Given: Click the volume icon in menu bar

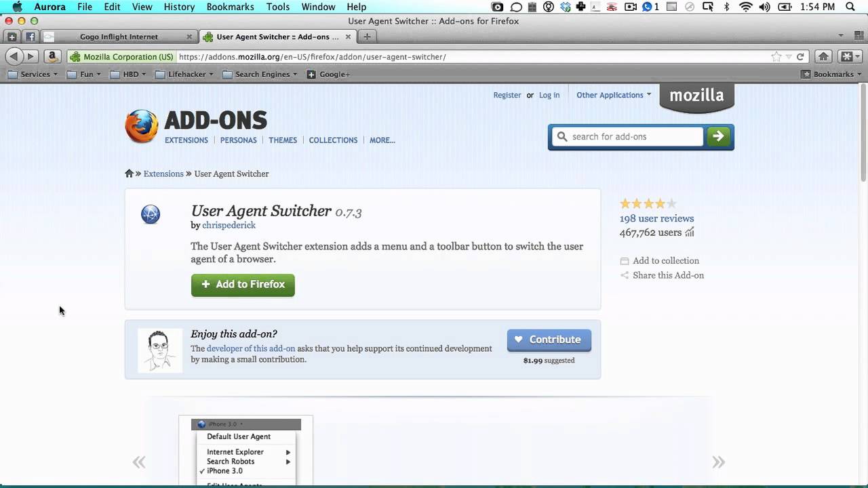Looking at the screenshot, I should click(765, 7).
